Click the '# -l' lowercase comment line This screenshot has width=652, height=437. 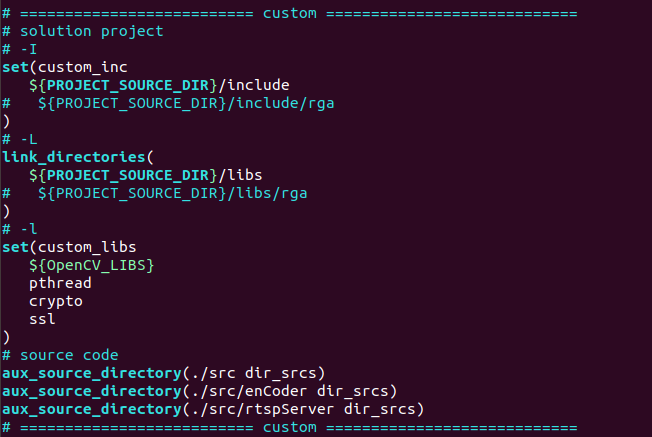coord(20,229)
